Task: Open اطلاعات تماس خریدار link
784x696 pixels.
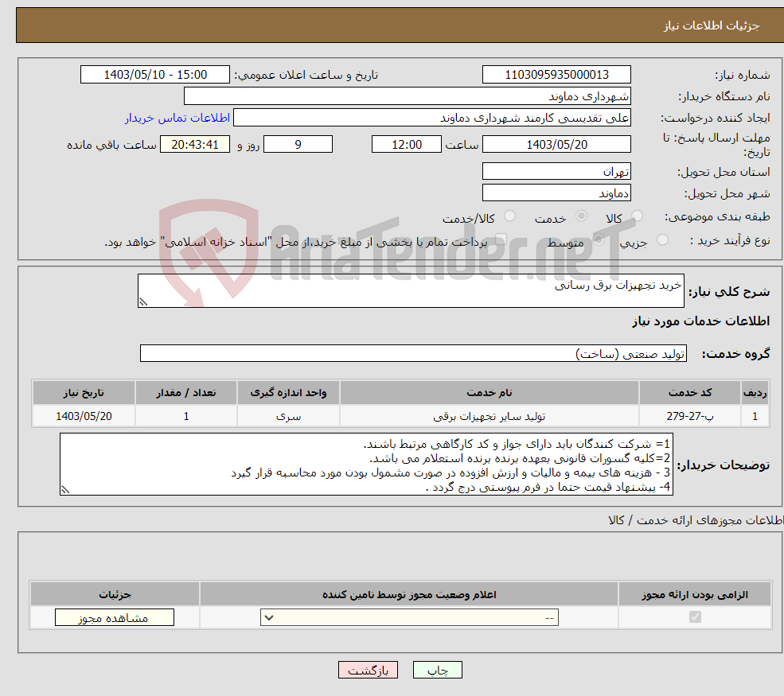Action: click(x=177, y=118)
